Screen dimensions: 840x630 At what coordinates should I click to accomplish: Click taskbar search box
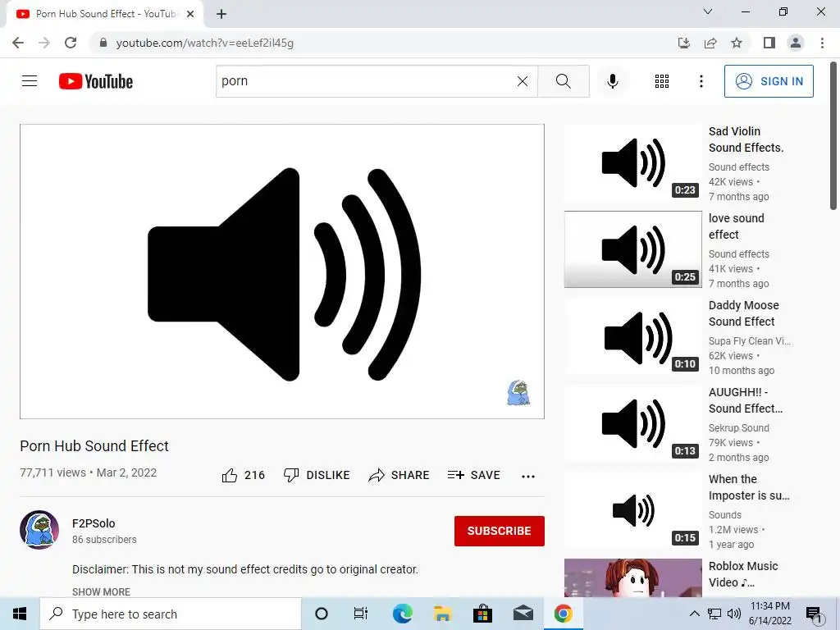[171, 614]
